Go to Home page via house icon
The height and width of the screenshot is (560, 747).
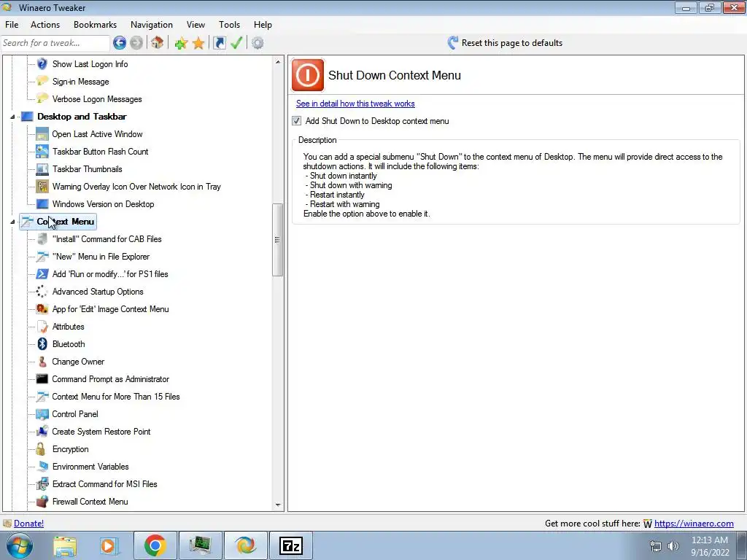tap(158, 43)
